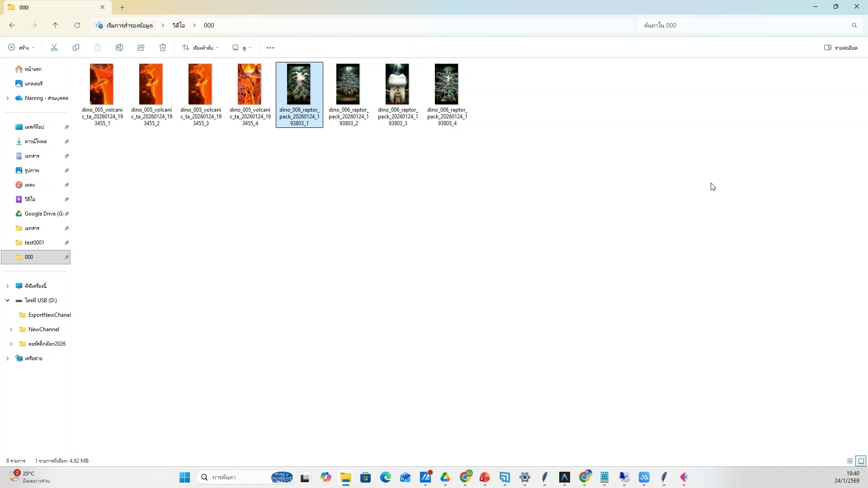868x488 pixels.
Task: Click the Copy icon in toolbar
Action: click(76, 47)
